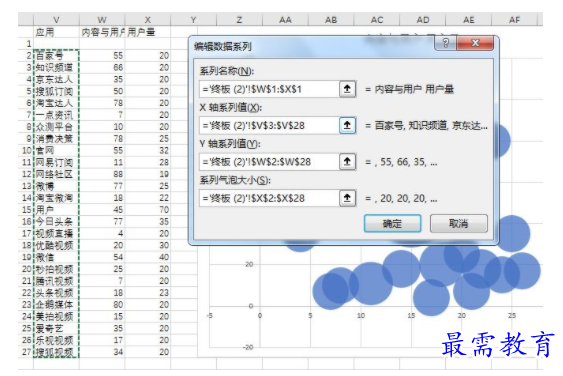Select column AB header

coord(331,20)
